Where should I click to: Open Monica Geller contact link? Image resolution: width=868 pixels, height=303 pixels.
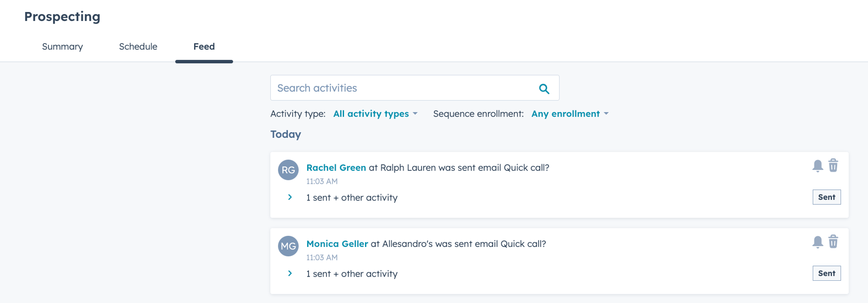click(337, 244)
